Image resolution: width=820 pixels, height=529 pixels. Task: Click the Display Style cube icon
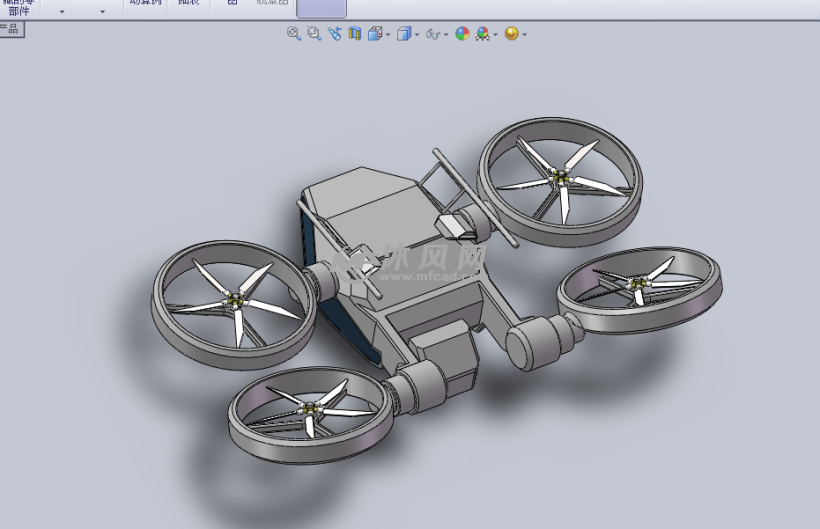click(404, 33)
